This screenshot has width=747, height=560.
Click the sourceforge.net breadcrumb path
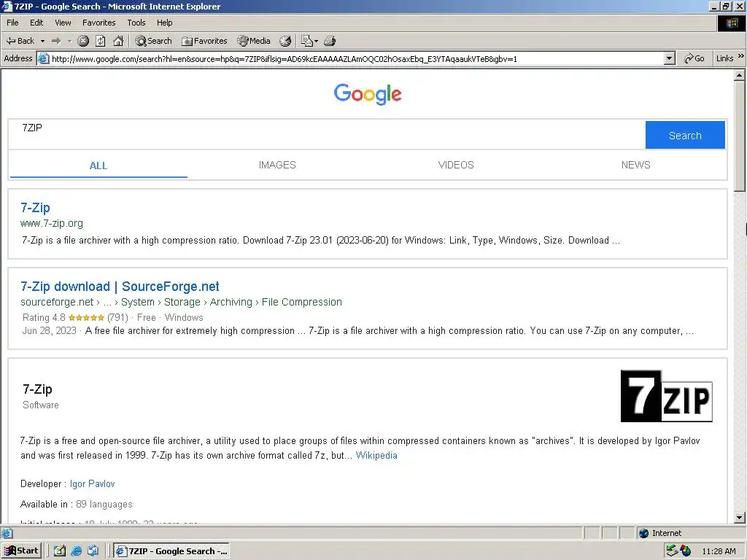click(x=181, y=302)
